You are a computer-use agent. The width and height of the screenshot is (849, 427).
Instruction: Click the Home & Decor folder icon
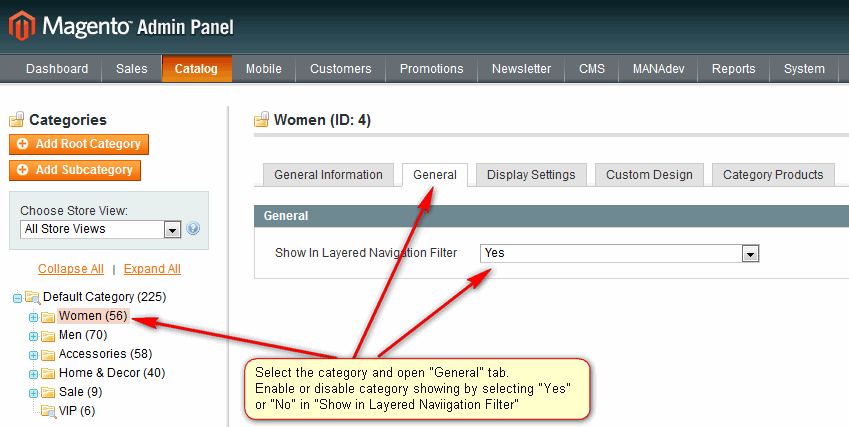coord(48,373)
